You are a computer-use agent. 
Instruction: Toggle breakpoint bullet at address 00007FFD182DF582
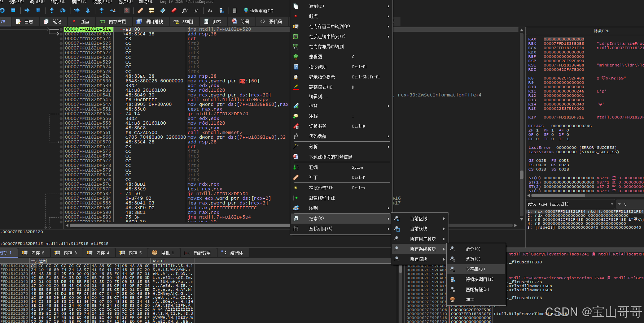pos(61,194)
